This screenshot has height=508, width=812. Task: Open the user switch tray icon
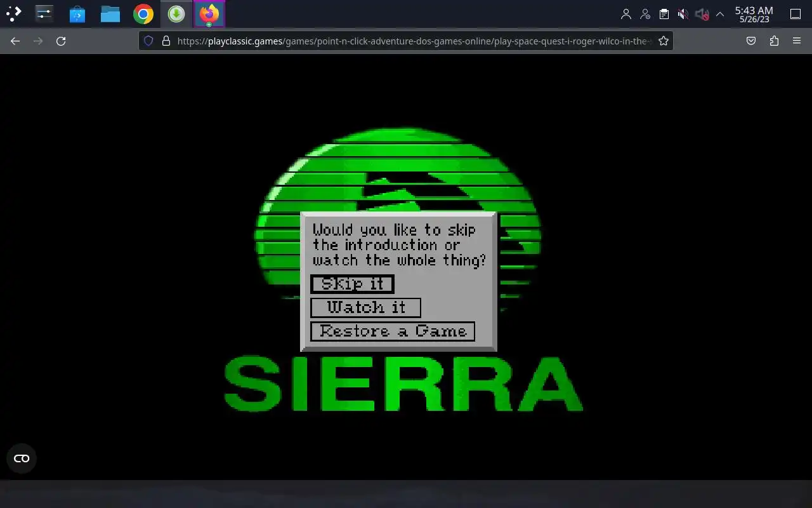pyautogui.click(x=645, y=14)
